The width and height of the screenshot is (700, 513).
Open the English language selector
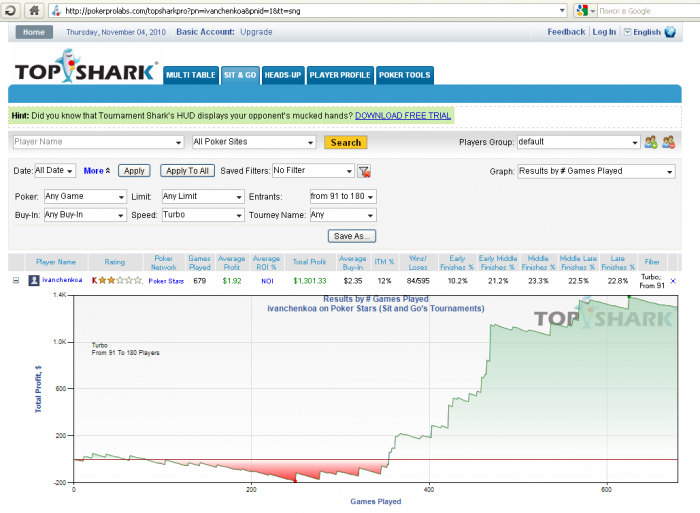pyautogui.click(x=642, y=32)
